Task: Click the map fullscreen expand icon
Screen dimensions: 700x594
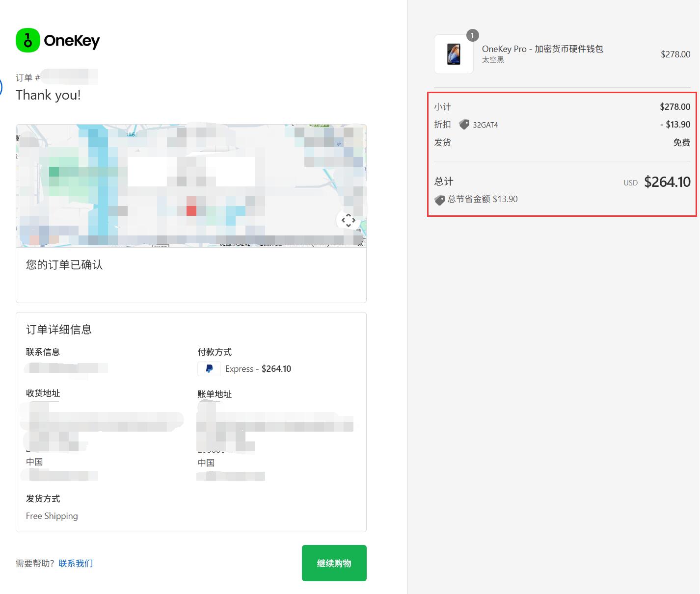Action: (x=348, y=221)
